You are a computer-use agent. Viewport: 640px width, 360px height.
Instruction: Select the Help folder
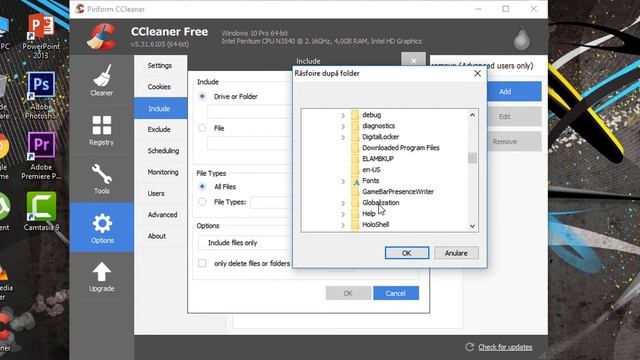pos(369,214)
